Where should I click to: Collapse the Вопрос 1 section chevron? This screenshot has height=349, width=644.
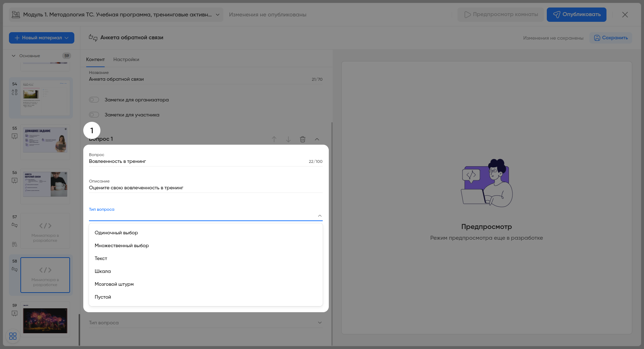tap(317, 139)
